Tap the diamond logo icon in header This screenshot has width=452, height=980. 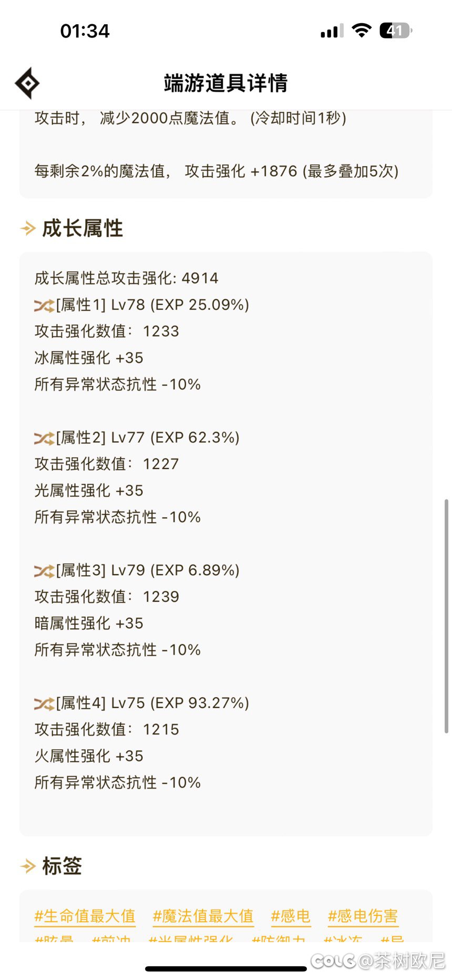(27, 83)
